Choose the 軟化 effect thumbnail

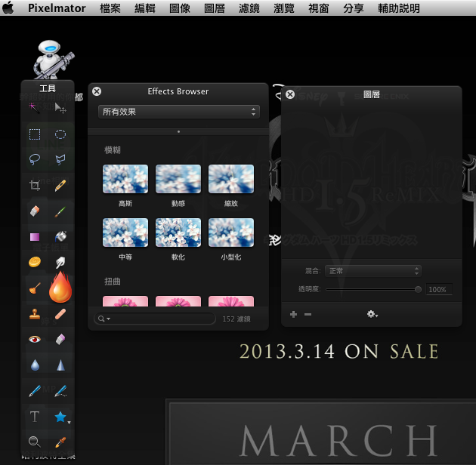178,232
